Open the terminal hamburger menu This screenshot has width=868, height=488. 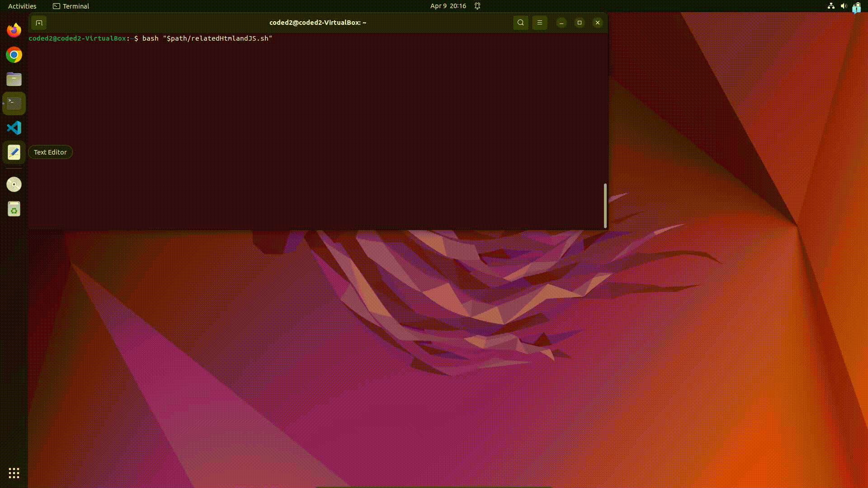coord(539,22)
